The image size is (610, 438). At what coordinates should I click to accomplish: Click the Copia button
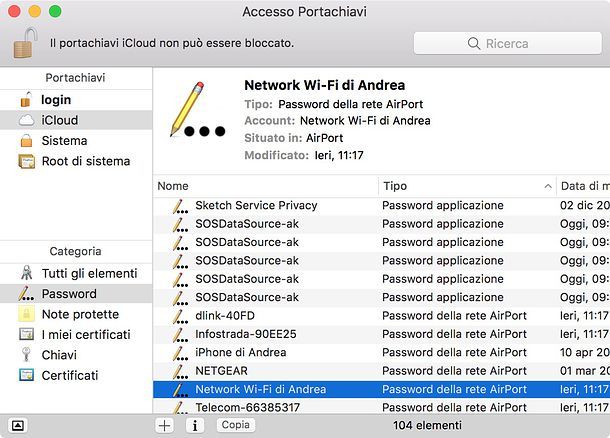pos(236,425)
